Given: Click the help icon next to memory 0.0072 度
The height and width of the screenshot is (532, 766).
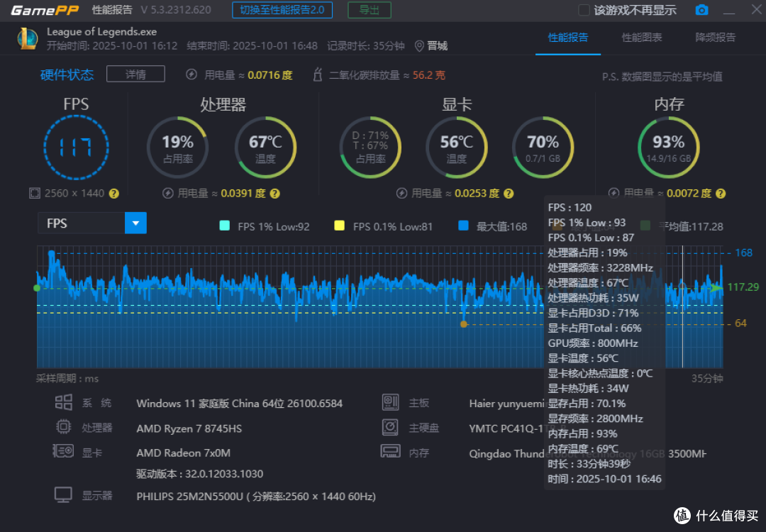Looking at the screenshot, I should pos(721,194).
